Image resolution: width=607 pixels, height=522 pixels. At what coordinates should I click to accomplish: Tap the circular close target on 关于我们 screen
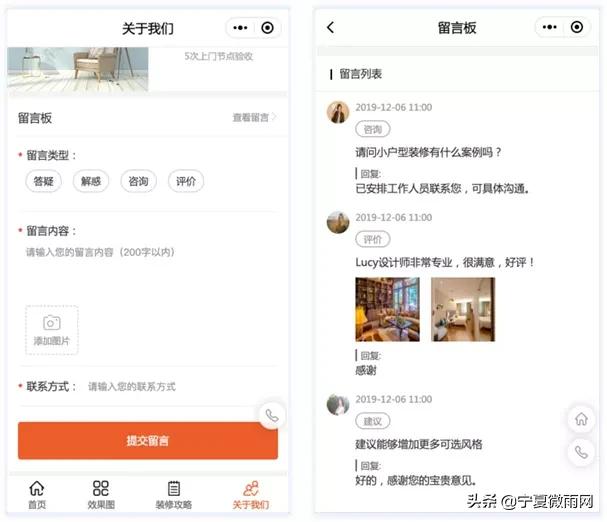point(267,28)
